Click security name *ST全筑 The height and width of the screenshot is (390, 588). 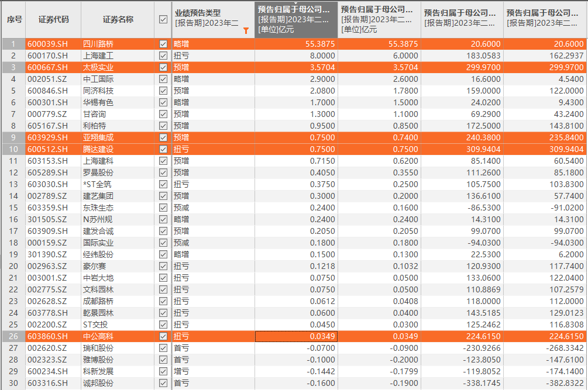point(98,184)
